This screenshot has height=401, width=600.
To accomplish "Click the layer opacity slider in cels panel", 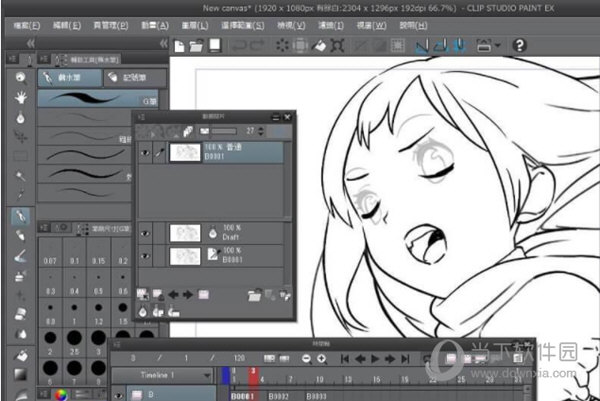I will (x=224, y=131).
